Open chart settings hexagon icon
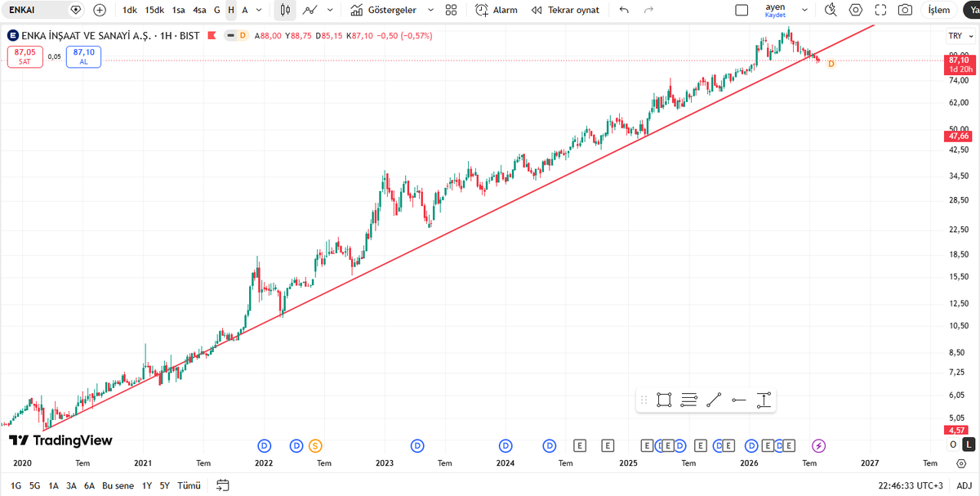 (856, 10)
